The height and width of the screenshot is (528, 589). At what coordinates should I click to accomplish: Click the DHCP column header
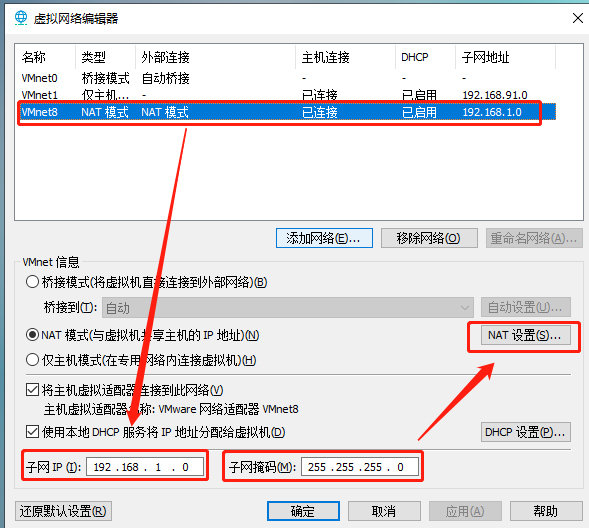(x=426, y=57)
